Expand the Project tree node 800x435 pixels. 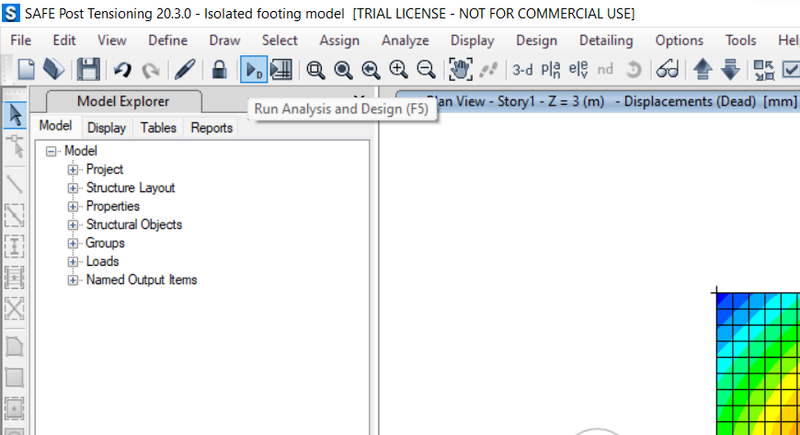click(x=73, y=170)
